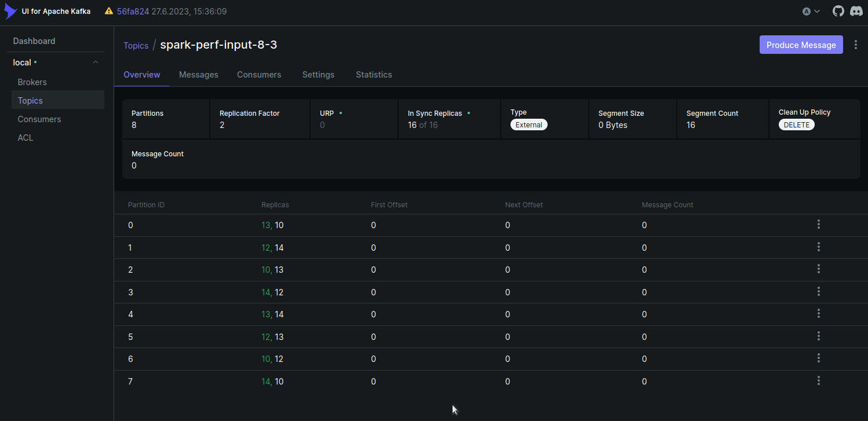Click the DELETE clean up policy badge
868x421 pixels.
pyautogui.click(x=797, y=125)
